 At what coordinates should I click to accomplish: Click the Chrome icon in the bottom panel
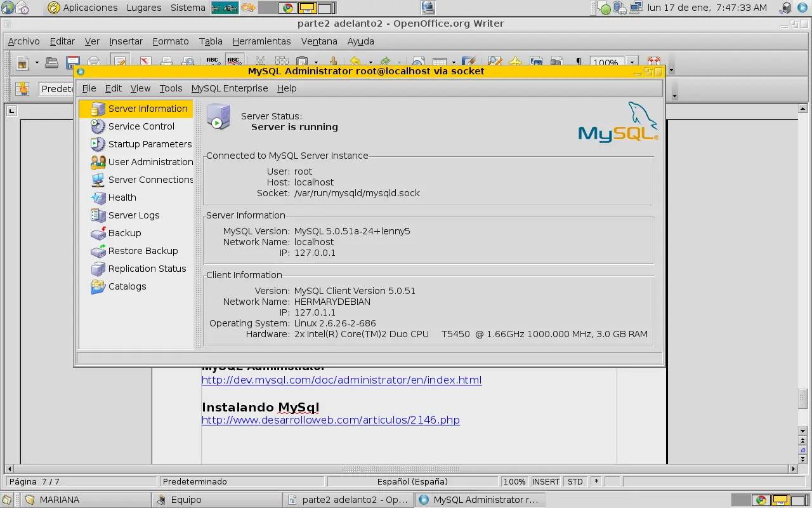761,500
